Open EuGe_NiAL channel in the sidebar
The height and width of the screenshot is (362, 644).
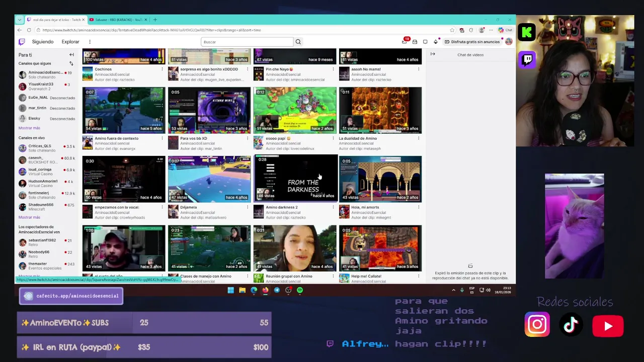pos(46,98)
